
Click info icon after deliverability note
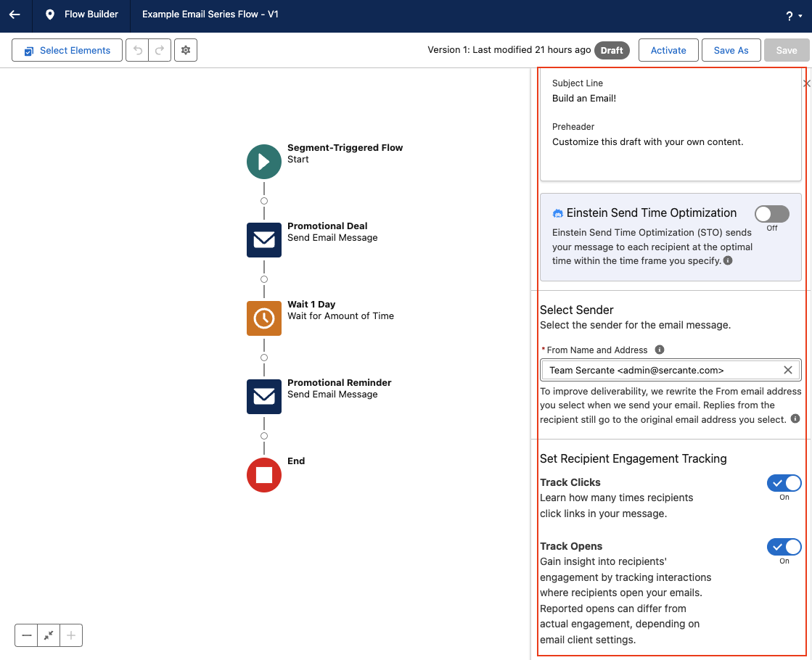(795, 418)
